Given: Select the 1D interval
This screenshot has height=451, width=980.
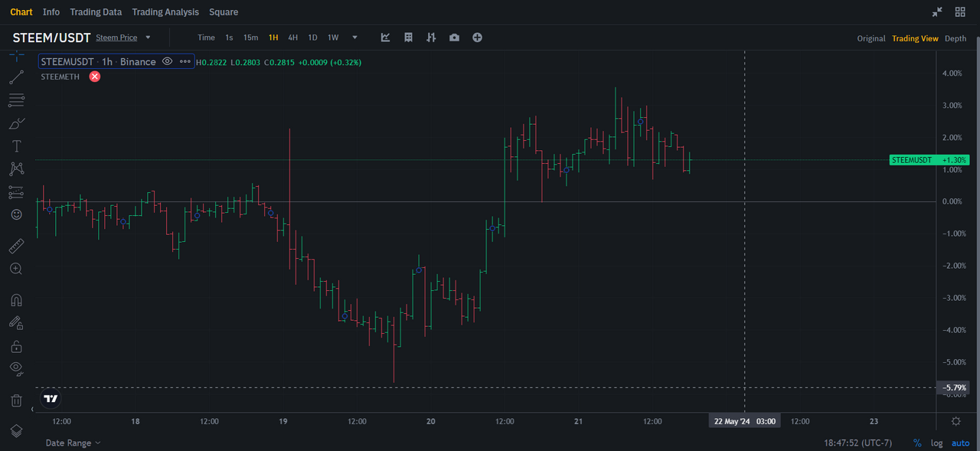Looking at the screenshot, I should (x=312, y=38).
